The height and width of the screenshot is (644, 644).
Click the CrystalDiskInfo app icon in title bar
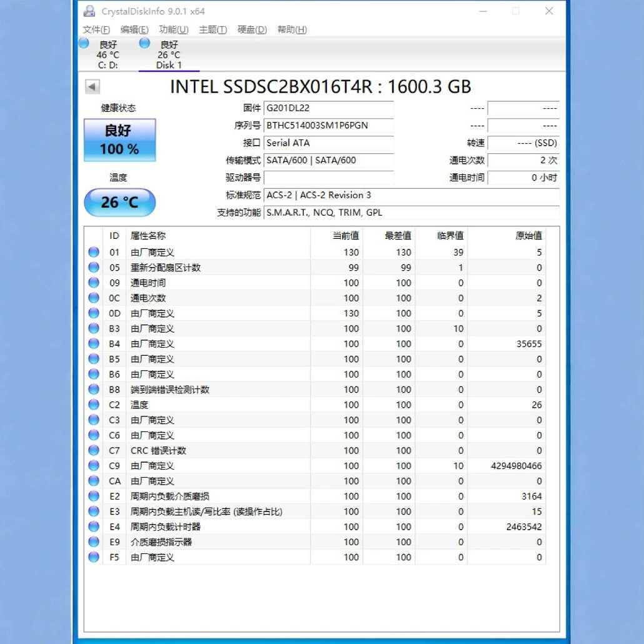point(89,11)
